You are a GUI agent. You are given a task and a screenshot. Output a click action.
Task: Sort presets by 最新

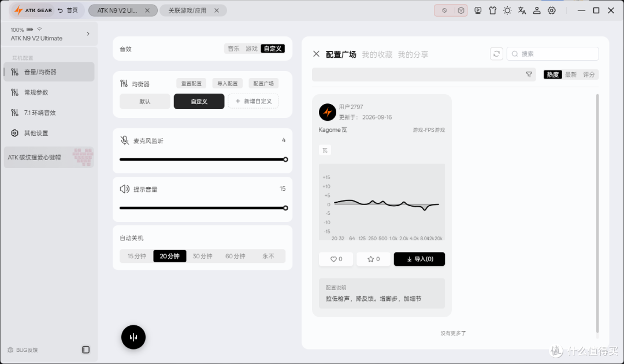(x=571, y=75)
